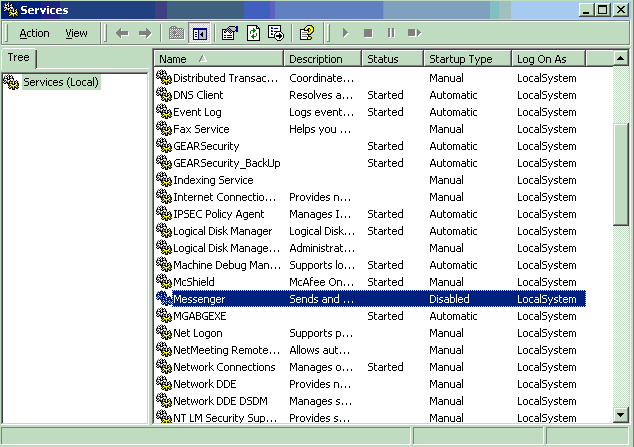
Task: Click the Forward arrow in toolbar
Action: (x=145, y=33)
